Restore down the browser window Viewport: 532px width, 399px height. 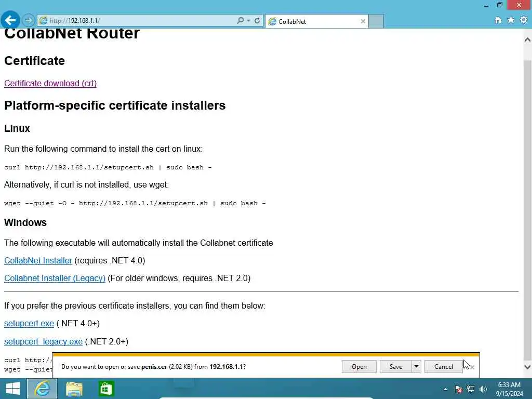(x=499, y=5)
